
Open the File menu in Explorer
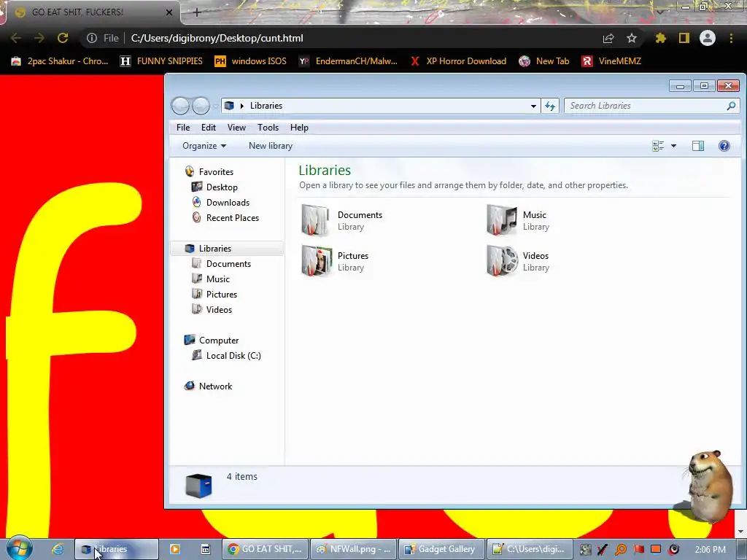click(x=183, y=127)
